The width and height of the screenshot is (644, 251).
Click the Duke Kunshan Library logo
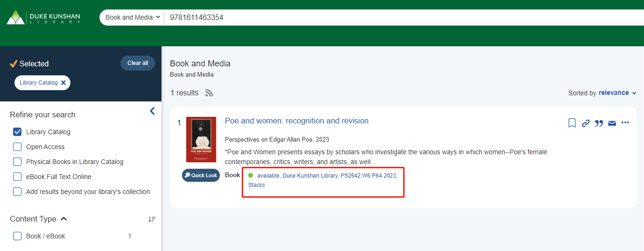pyautogui.click(x=43, y=17)
